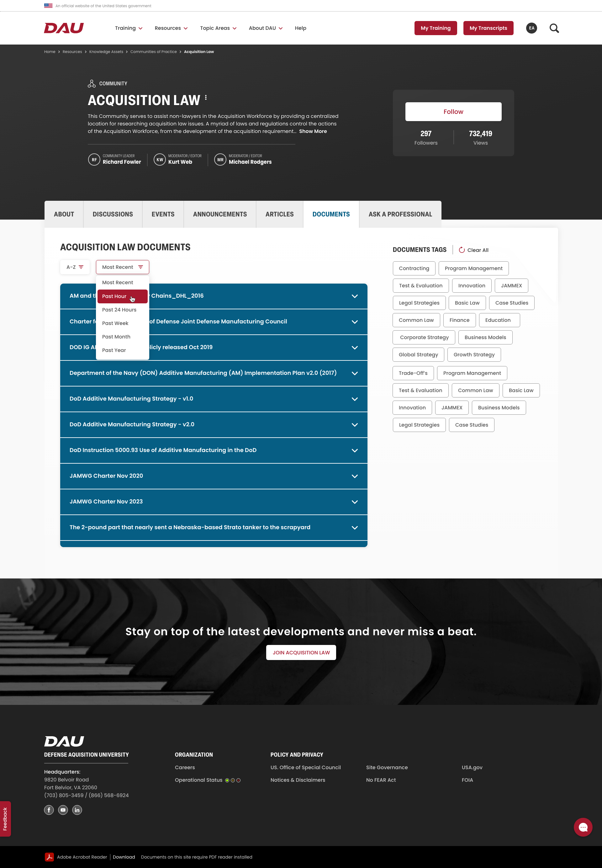This screenshot has height=868, width=602.
Task: Click the Facebook icon in footer
Action: 49,810
